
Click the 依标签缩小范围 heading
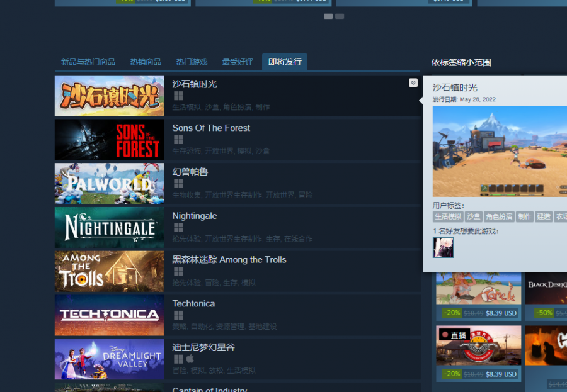[461, 62]
